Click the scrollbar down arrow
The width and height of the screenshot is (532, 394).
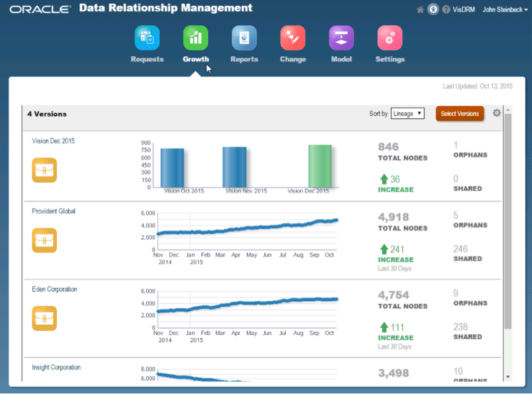508,376
